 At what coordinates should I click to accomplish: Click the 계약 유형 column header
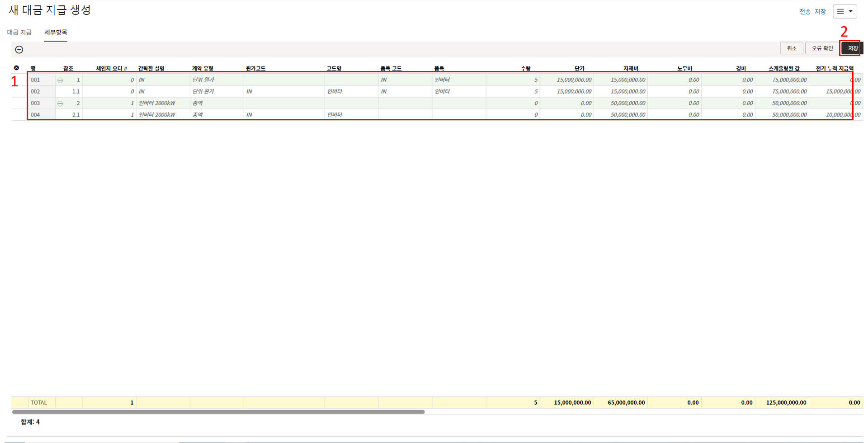pyautogui.click(x=203, y=68)
